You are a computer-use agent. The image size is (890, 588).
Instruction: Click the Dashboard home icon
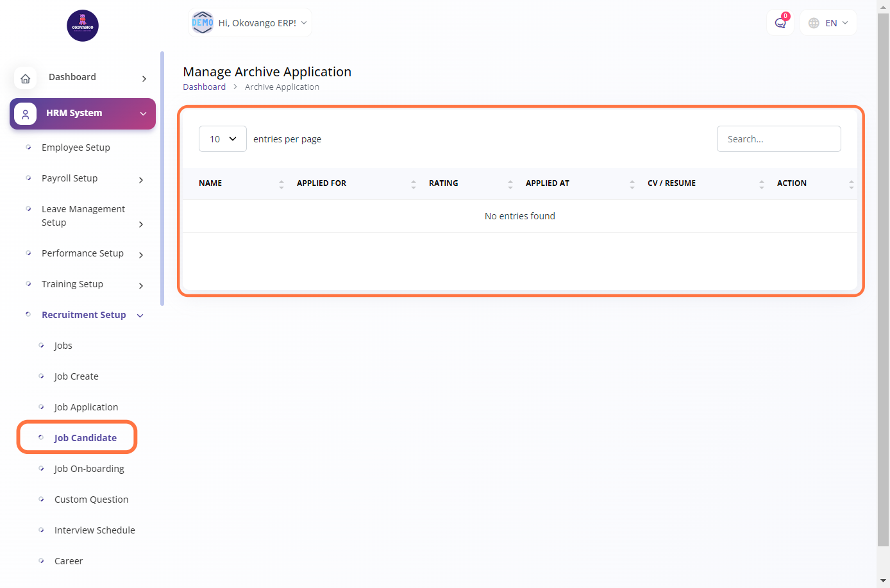[26, 78]
